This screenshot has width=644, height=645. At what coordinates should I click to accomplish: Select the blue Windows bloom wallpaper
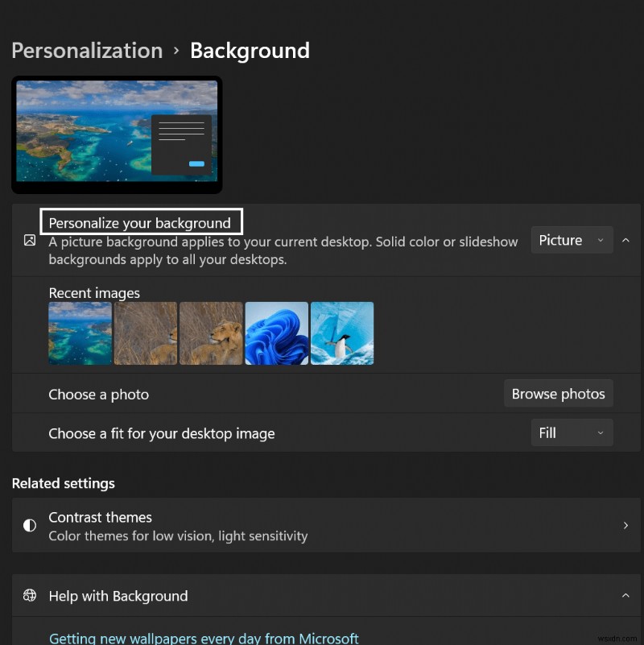pyautogui.click(x=276, y=333)
